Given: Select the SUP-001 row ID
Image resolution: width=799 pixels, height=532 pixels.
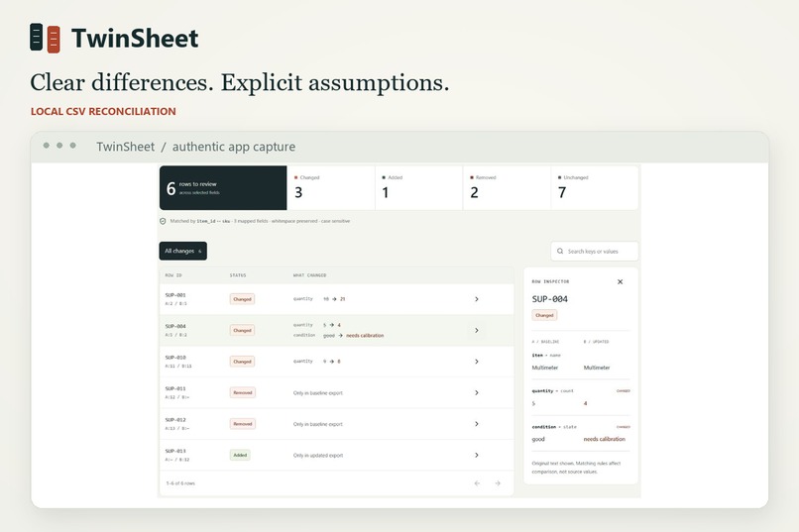Looking at the screenshot, I should (175, 295).
